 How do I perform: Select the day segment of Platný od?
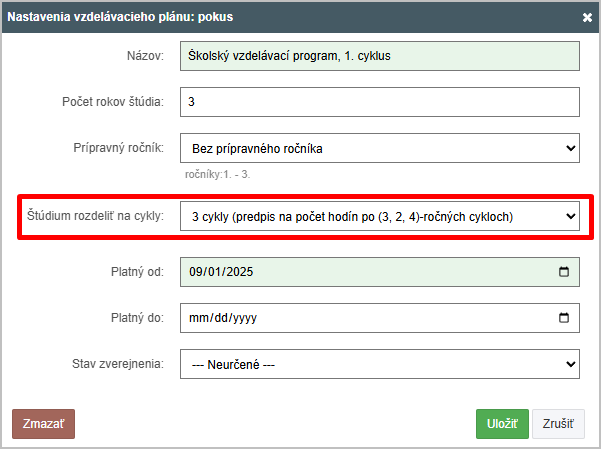point(214,272)
